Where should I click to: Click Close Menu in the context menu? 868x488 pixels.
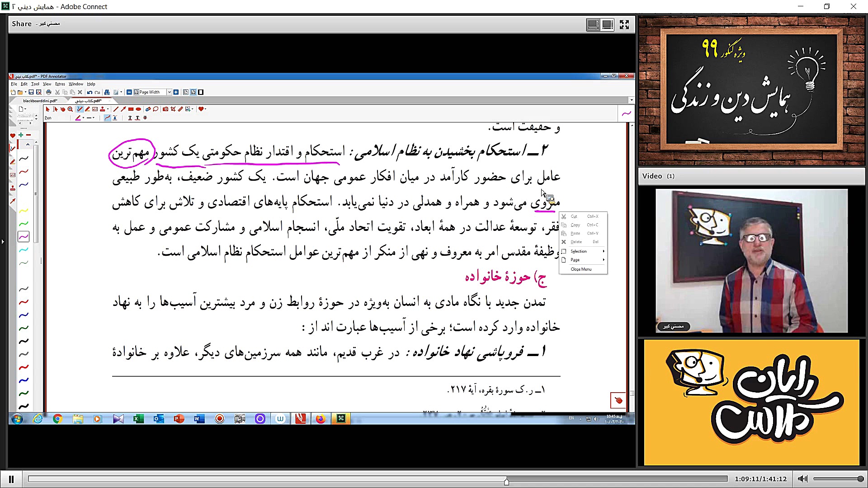(582, 269)
